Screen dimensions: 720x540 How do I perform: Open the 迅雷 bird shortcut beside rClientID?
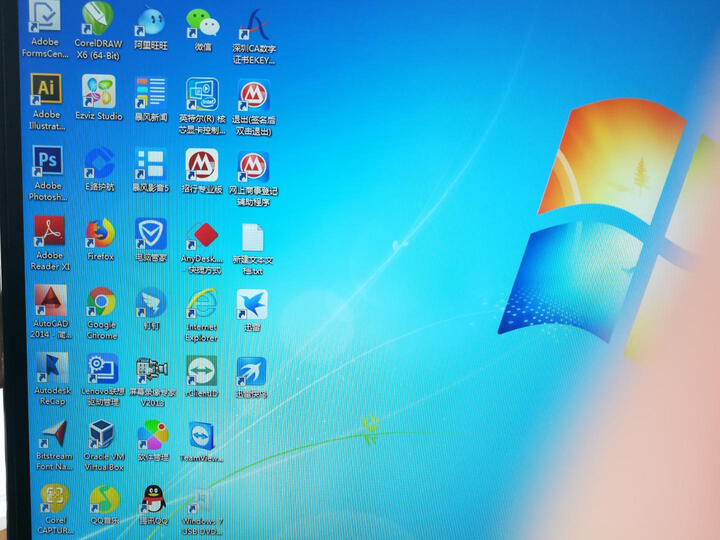tap(251, 372)
